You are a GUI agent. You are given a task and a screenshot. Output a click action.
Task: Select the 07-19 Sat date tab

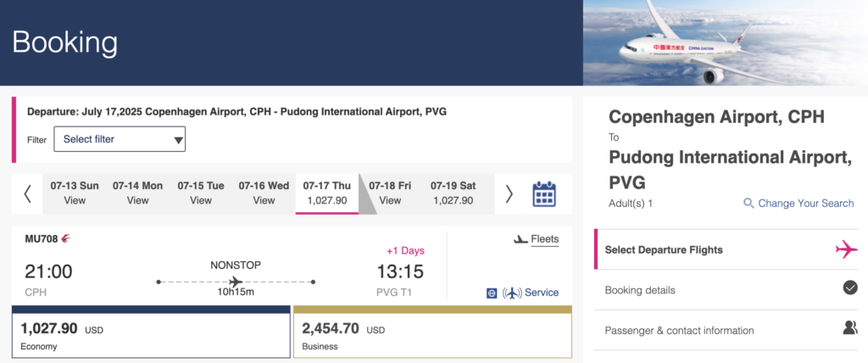point(453,193)
